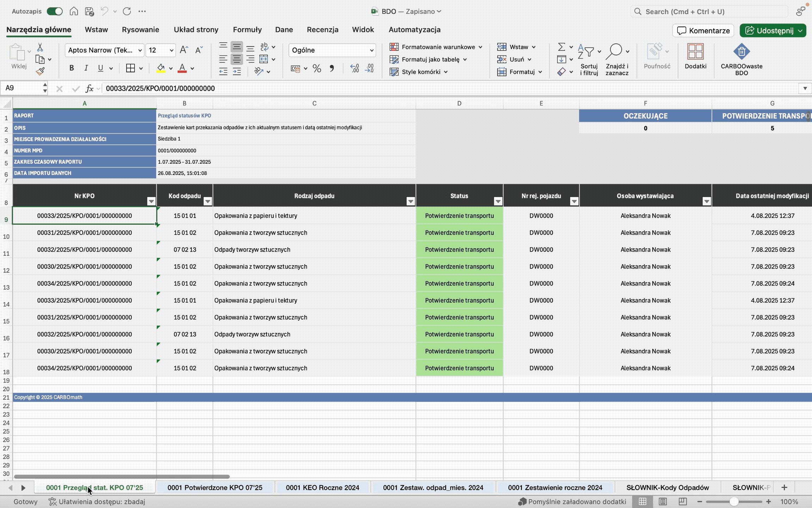Screen dimensions: 812x508
Task: Click the borders grid icon
Action: click(130, 68)
